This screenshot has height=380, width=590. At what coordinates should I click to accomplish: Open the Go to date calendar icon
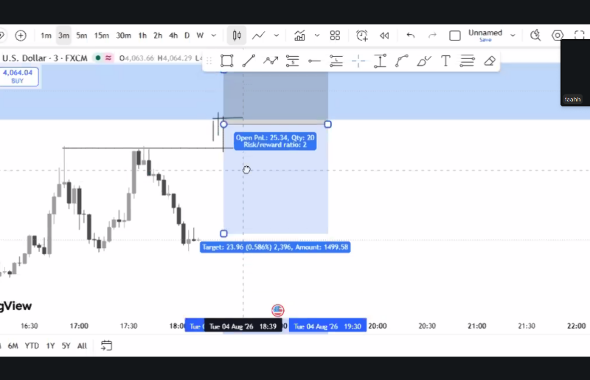(106, 345)
